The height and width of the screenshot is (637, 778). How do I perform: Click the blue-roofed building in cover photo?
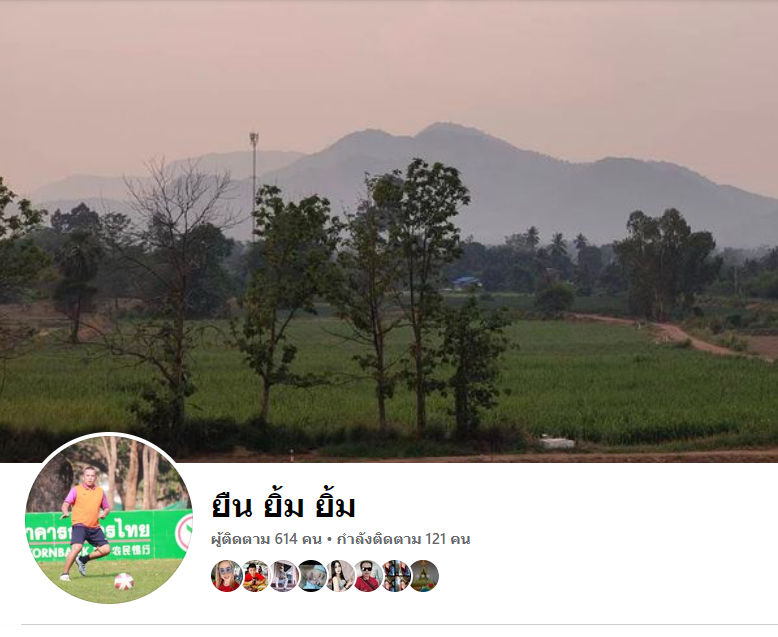tap(466, 282)
